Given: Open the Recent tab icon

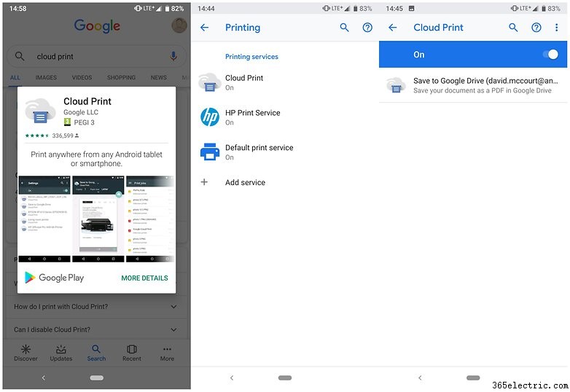Looking at the screenshot, I should pyautogui.click(x=132, y=350).
